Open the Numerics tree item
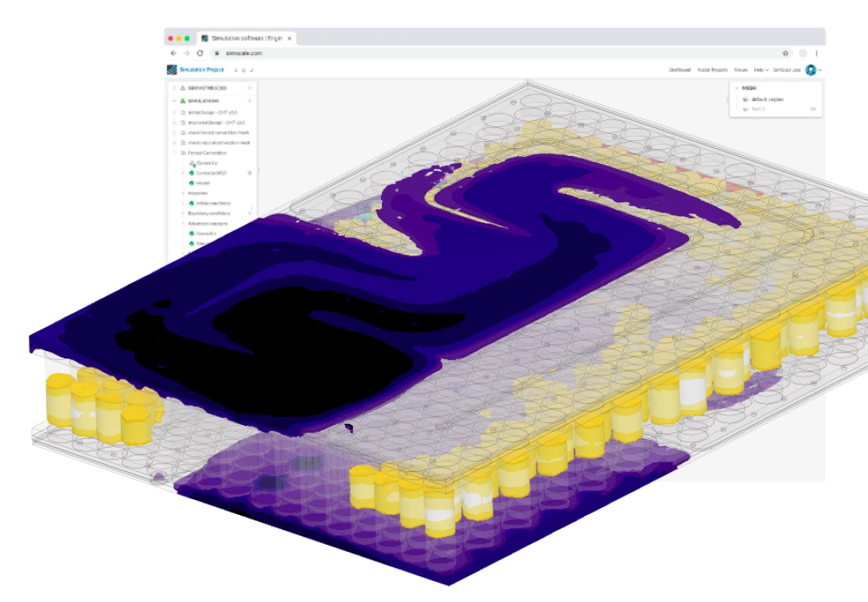This screenshot has height=602, width=868. pyautogui.click(x=206, y=234)
